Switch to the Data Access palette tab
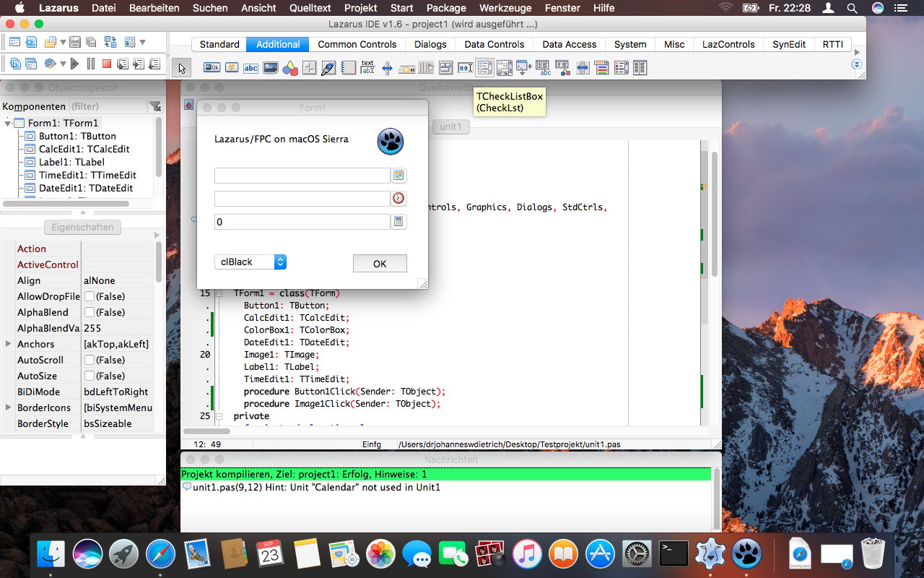Screen dimensions: 924x578 570,44
